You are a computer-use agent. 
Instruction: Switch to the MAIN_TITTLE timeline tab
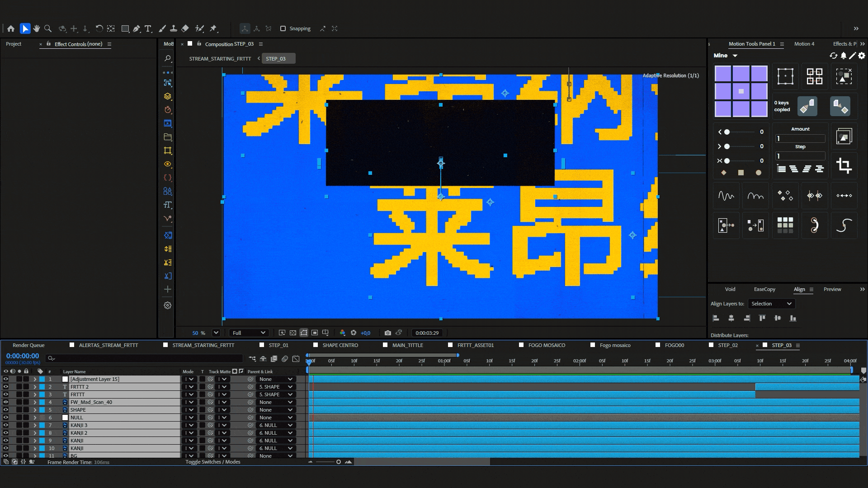pos(407,345)
